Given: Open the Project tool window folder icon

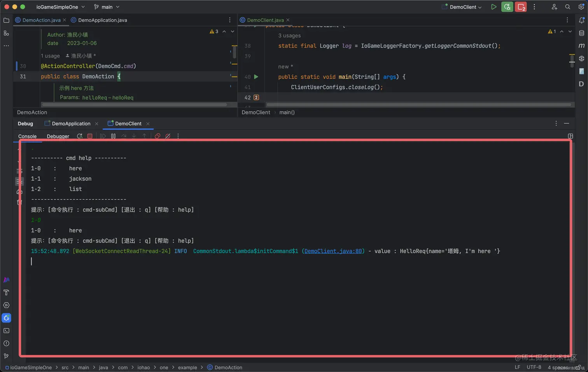Looking at the screenshot, I should (x=6, y=20).
